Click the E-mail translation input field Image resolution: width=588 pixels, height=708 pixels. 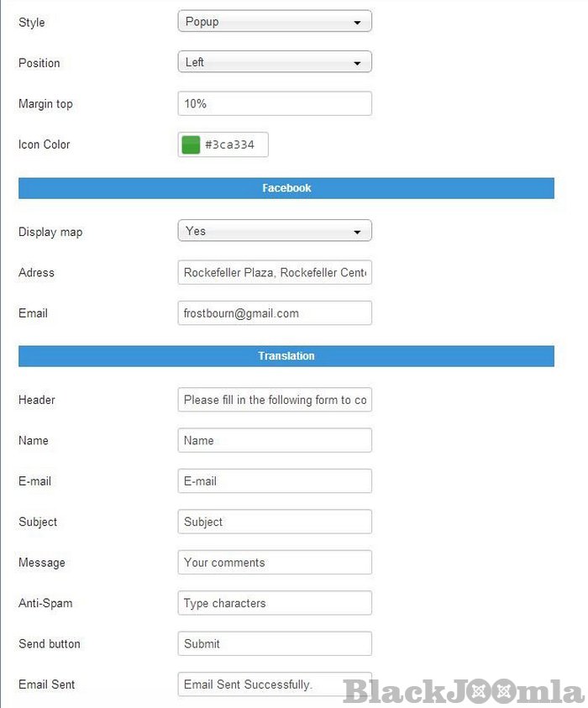click(275, 481)
